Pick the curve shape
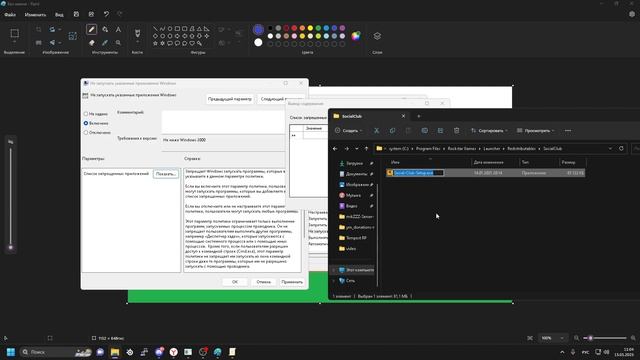The image size is (640, 360). pyautogui.click(x=162, y=29)
